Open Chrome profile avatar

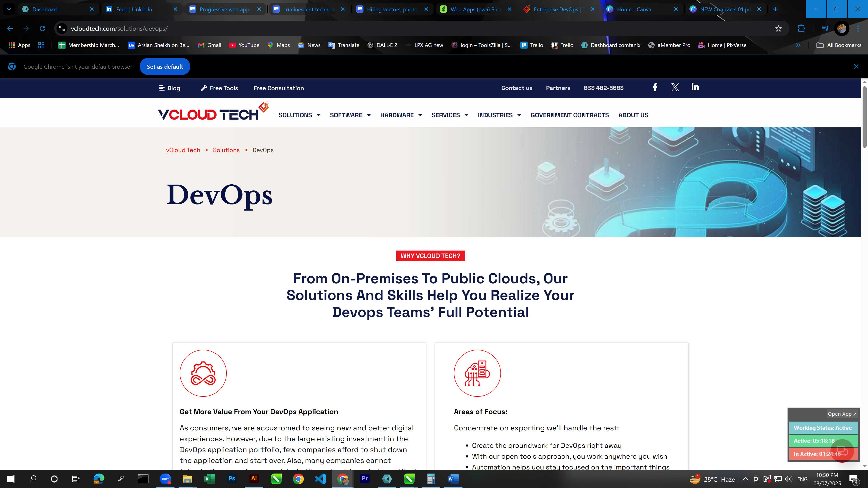tap(842, 29)
